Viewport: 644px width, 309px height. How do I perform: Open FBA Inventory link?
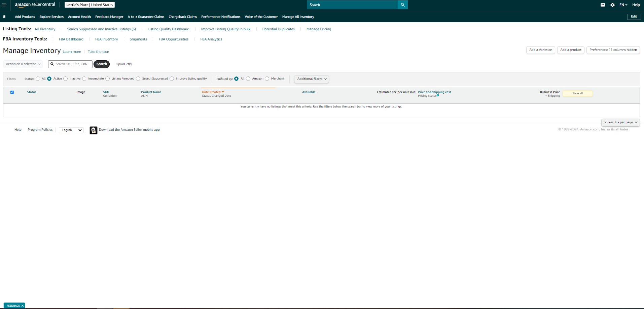pyautogui.click(x=107, y=39)
